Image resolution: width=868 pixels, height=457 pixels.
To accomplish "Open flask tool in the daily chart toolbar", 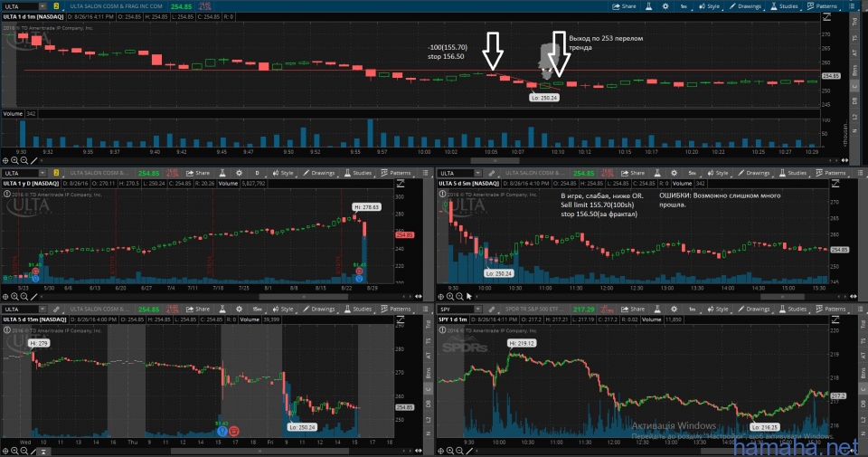I will [222, 173].
